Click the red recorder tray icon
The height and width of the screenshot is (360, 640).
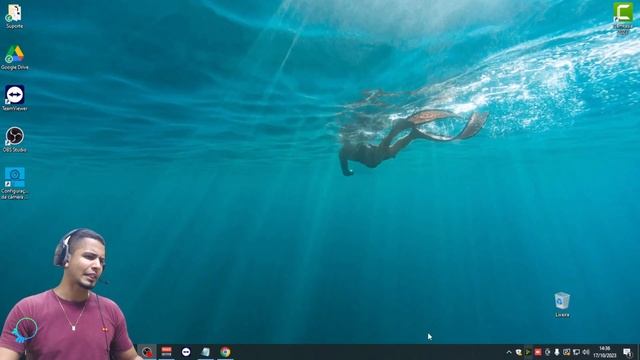[x=538, y=352]
